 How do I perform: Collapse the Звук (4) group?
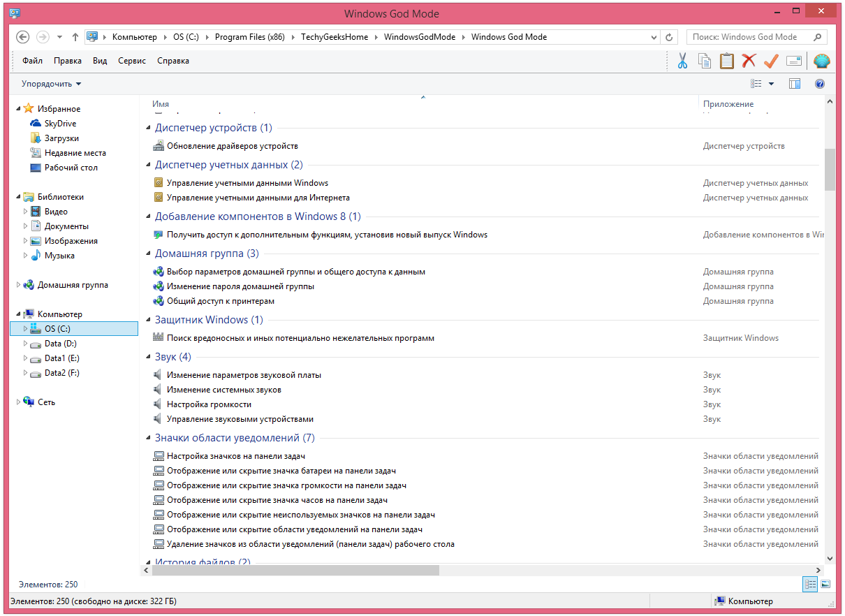coord(148,357)
